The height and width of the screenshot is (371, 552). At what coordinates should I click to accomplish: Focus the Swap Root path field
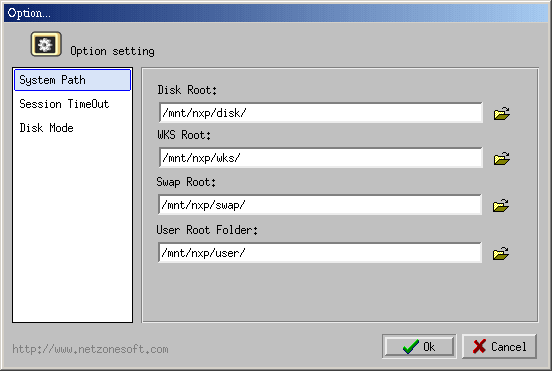pyautogui.click(x=320, y=205)
